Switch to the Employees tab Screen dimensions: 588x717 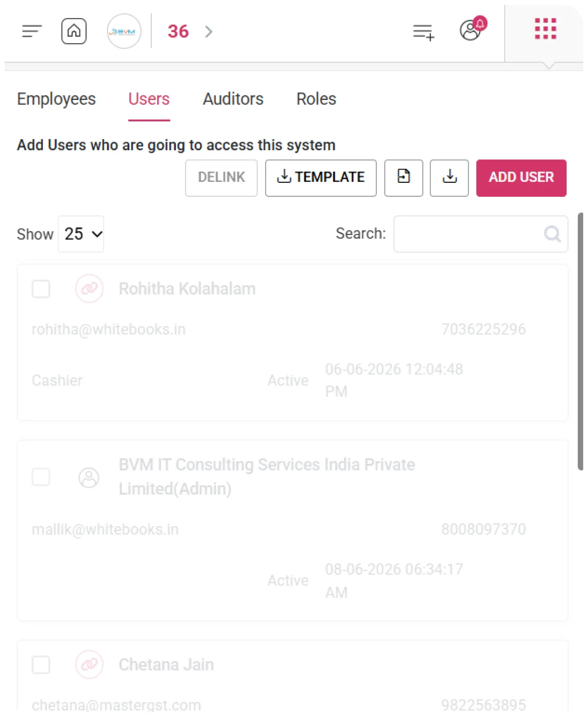pyautogui.click(x=56, y=99)
